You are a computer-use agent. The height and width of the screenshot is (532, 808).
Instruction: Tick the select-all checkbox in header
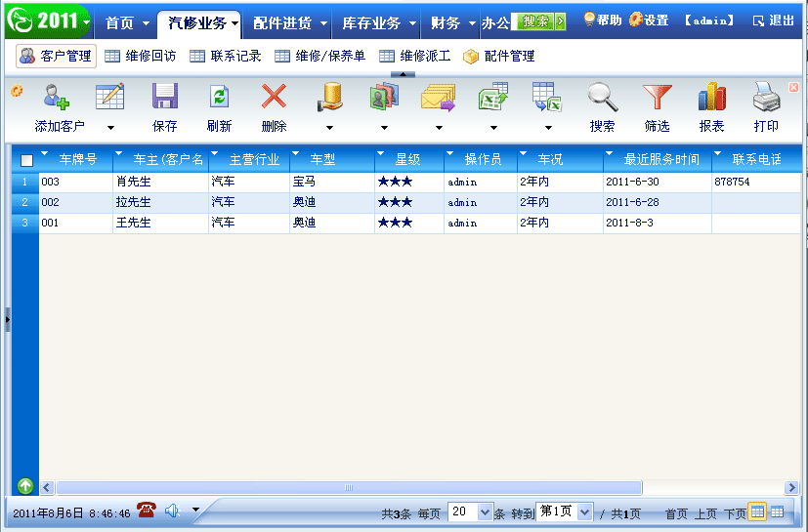pos(26,160)
